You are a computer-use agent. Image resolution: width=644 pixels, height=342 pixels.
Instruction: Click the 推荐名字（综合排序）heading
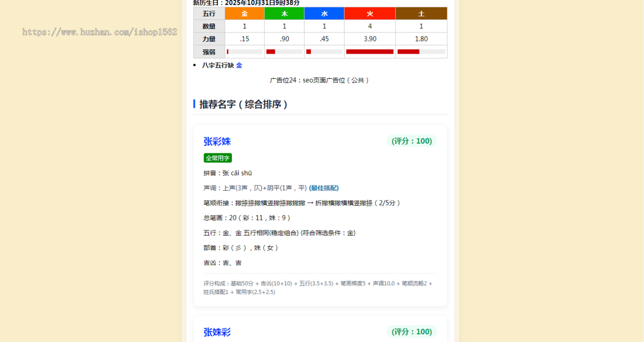[244, 105]
